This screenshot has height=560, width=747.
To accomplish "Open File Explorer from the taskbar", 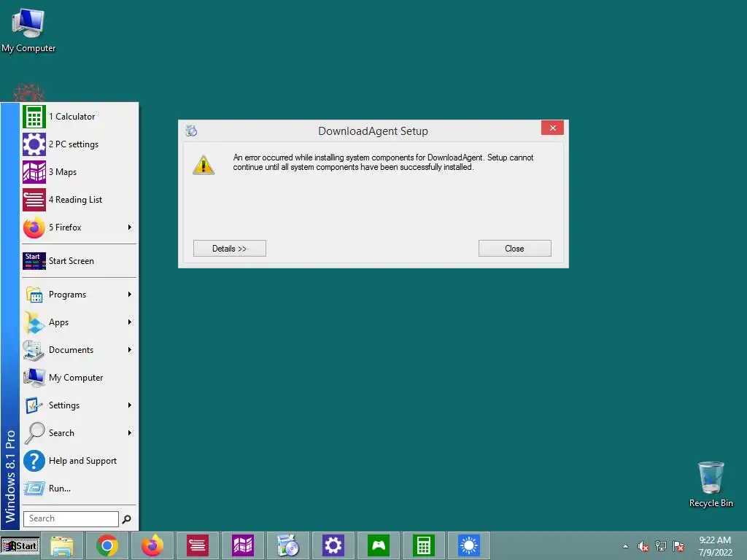I will tap(62, 545).
